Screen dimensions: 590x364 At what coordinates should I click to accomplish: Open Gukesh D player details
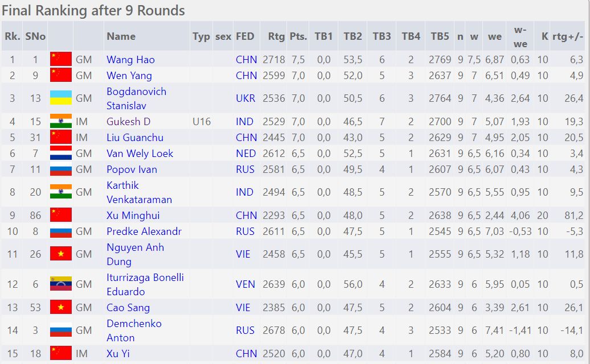(128, 121)
